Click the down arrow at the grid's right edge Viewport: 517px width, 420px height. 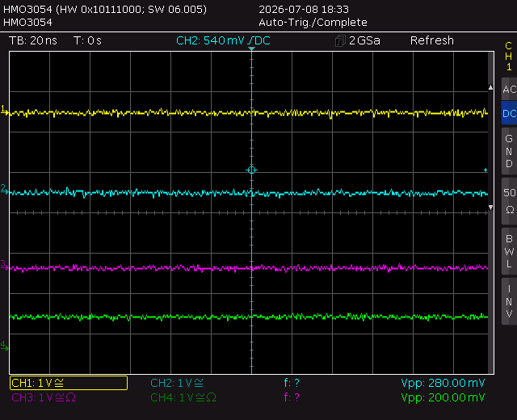[490, 208]
